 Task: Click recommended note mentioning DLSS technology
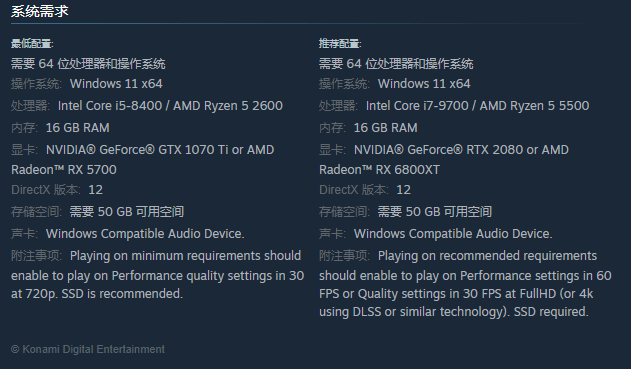click(465, 284)
